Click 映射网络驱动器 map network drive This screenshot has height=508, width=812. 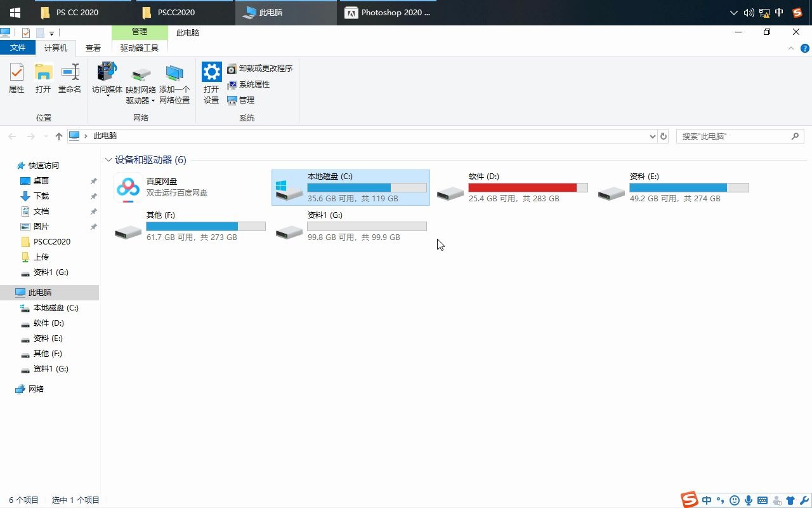141,86
